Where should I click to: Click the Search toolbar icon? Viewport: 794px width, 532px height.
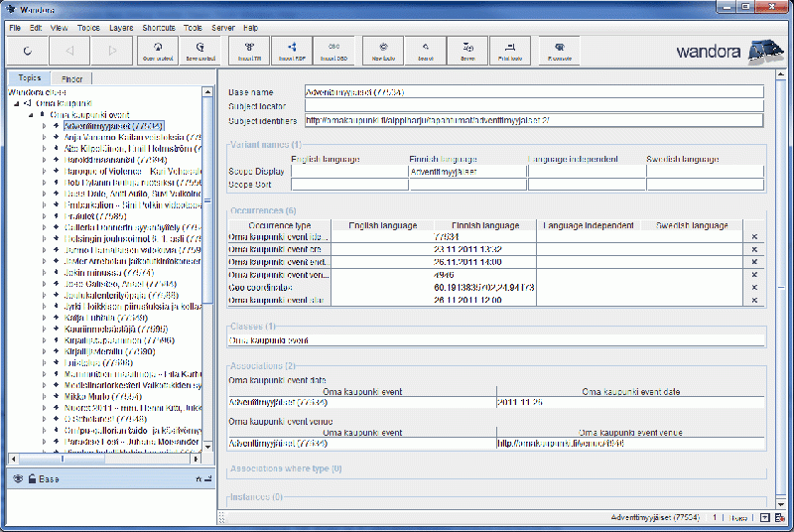click(x=426, y=50)
